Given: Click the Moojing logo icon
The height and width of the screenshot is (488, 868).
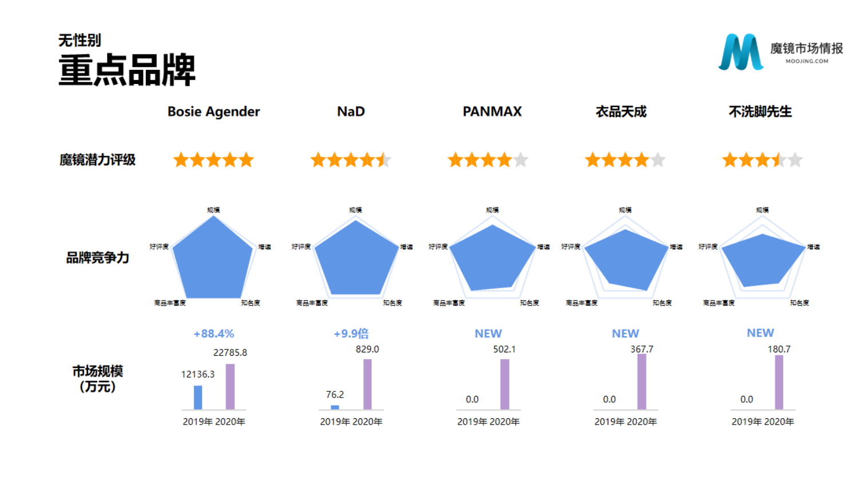Looking at the screenshot, I should click(x=740, y=52).
